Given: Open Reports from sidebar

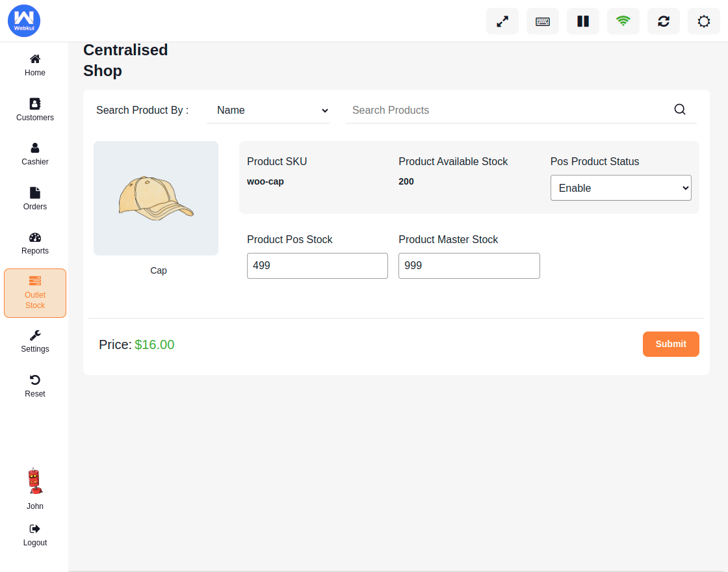Looking at the screenshot, I should [x=35, y=243].
